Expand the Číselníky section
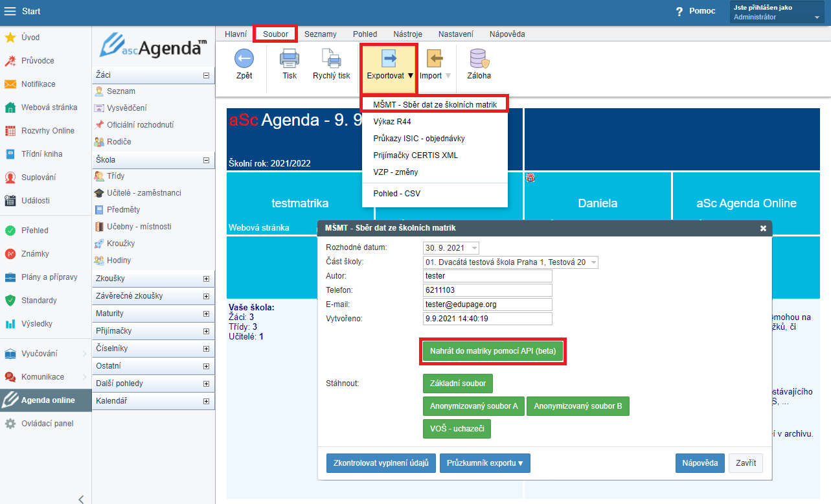The width and height of the screenshot is (831, 504). click(207, 349)
